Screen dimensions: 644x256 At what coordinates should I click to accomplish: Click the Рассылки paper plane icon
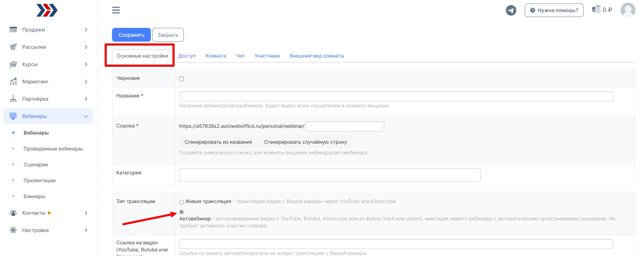pos(13,47)
